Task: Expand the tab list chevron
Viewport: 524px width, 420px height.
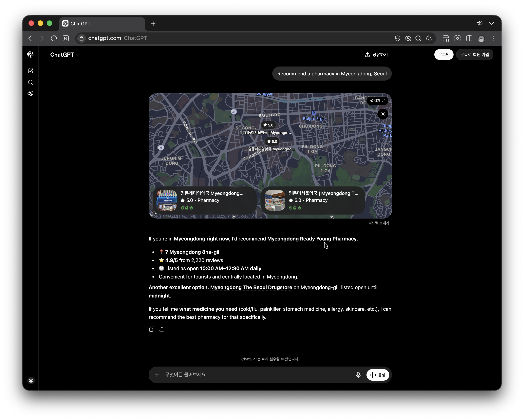Action: coord(492,23)
